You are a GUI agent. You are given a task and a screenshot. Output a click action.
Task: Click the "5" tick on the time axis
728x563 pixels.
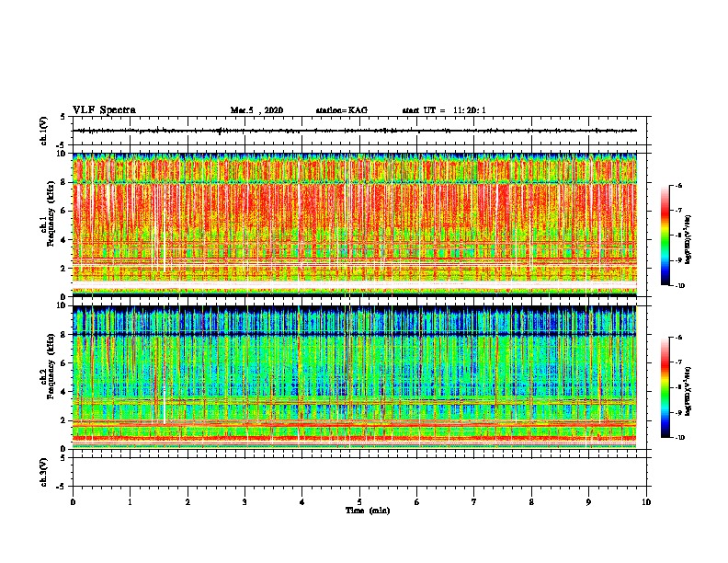pos(359,502)
